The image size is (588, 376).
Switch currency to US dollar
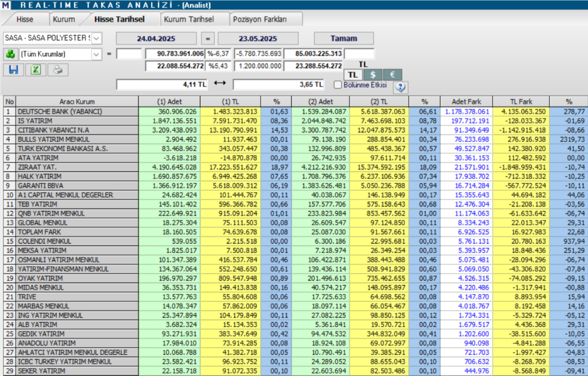[x=373, y=74]
